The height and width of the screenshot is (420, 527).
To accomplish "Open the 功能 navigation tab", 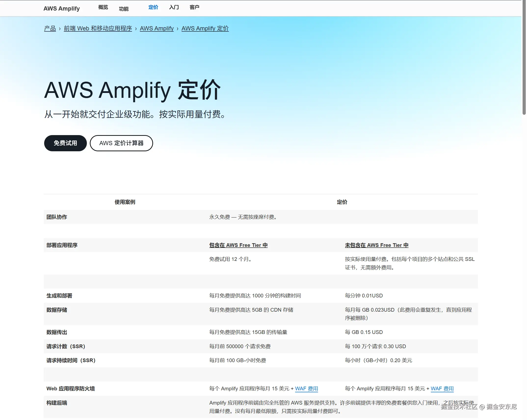I will pos(124,9).
